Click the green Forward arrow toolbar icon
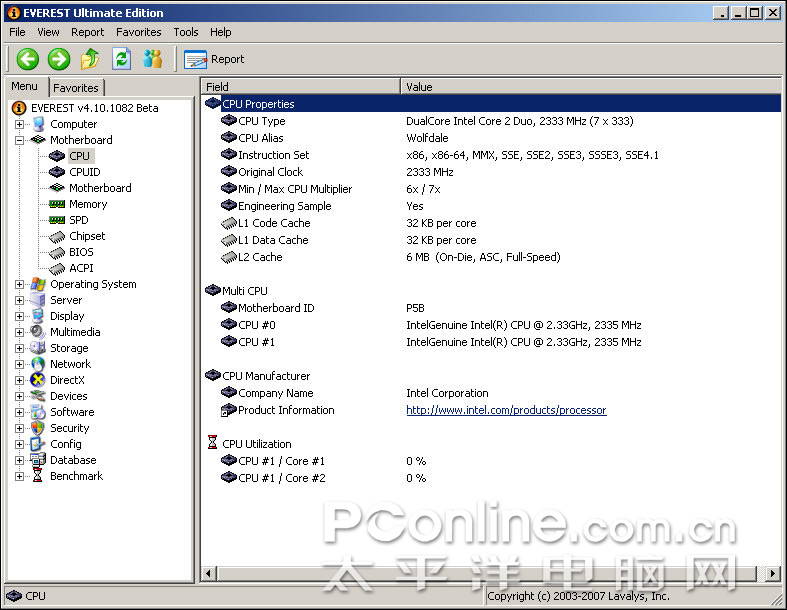The height and width of the screenshot is (610, 787). pyautogui.click(x=59, y=59)
